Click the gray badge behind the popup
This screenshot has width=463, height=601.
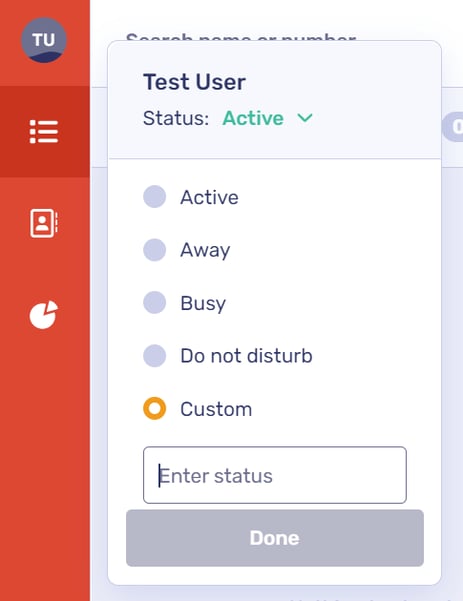(x=453, y=127)
